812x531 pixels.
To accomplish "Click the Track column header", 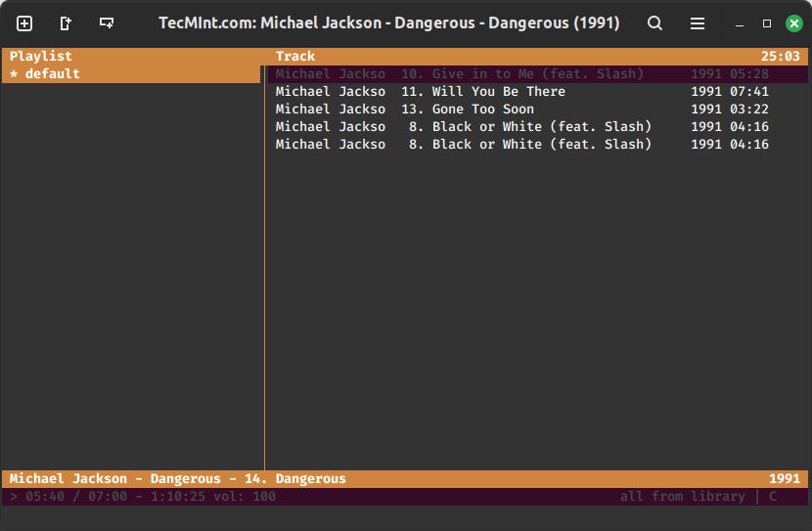I will pyautogui.click(x=295, y=56).
